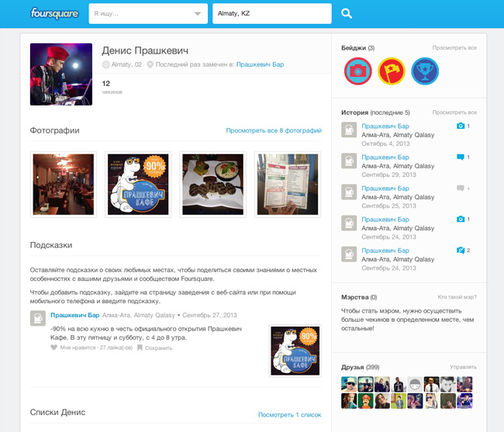Image resolution: width=504 pixels, height=432 pixels.
Task: Click the bookmark save icon on tip
Action: pyautogui.click(x=140, y=347)
